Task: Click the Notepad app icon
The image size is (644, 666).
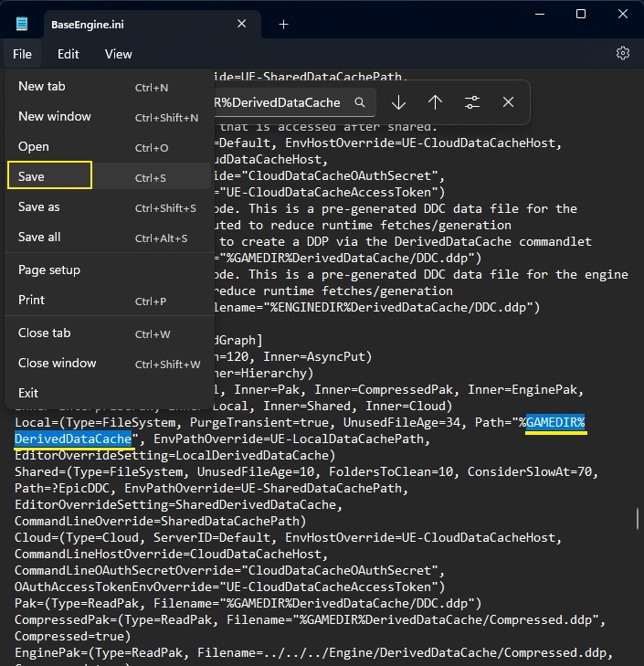Action: 22,24
